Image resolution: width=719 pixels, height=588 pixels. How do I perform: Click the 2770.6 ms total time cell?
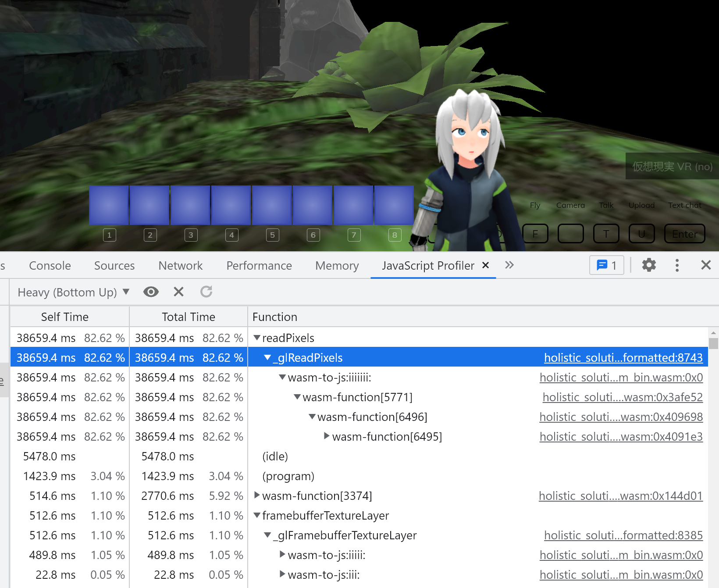(x=167, y=496)
